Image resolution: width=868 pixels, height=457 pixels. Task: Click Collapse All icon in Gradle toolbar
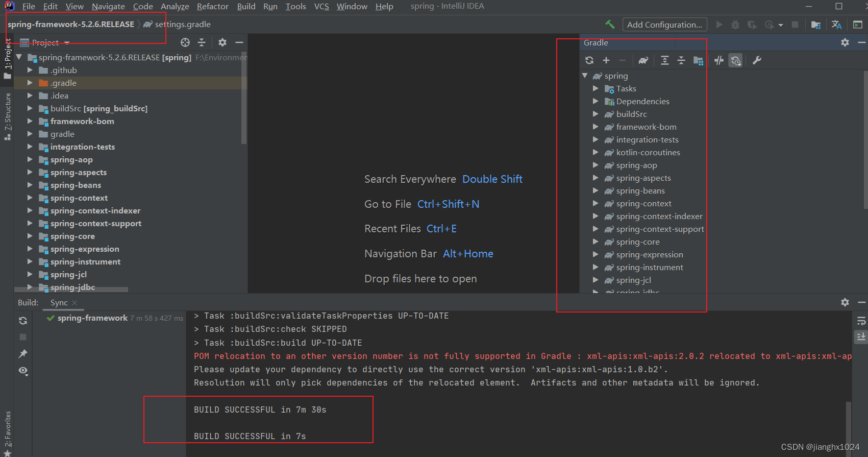[x=681, y=60]
